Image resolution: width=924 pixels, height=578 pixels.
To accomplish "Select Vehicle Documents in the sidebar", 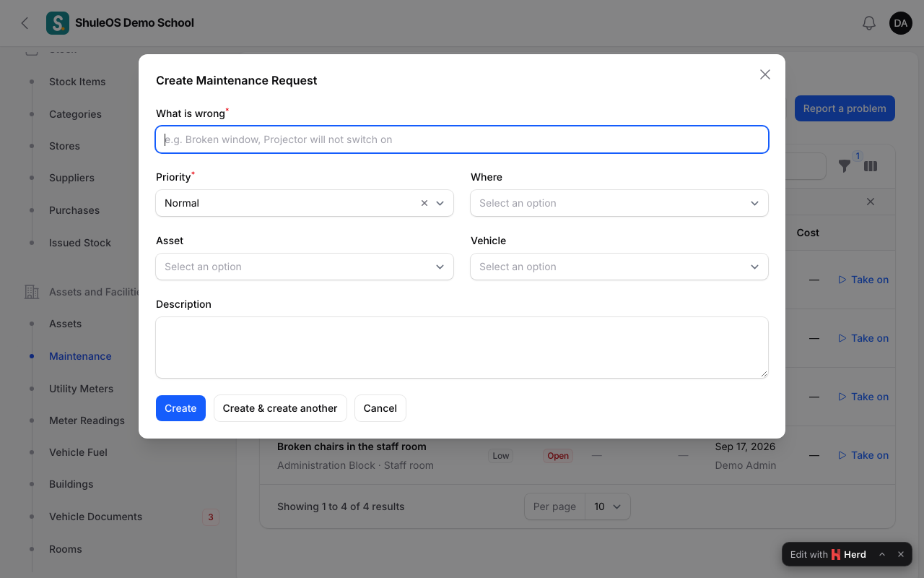I will (95, 517).
